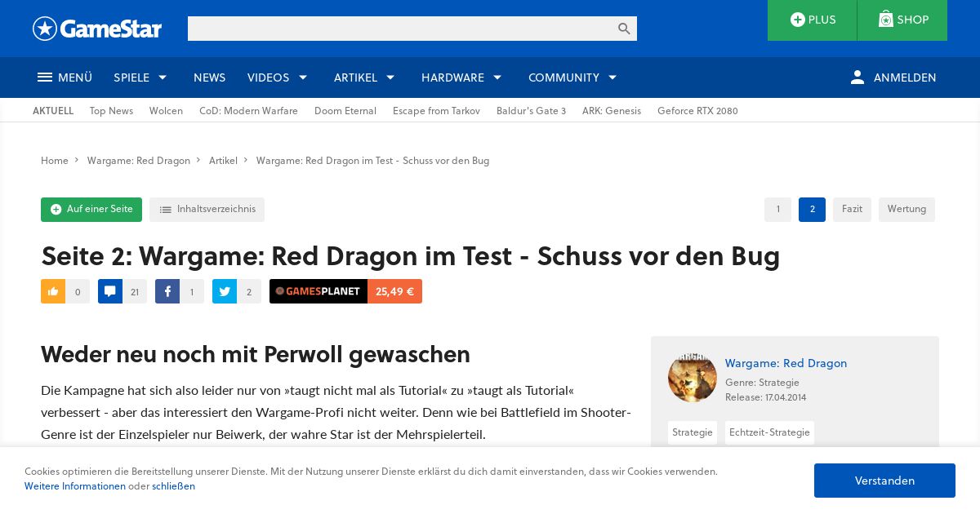Click the Facebook share count 1

pyautogui.click(x=192, y=291)
